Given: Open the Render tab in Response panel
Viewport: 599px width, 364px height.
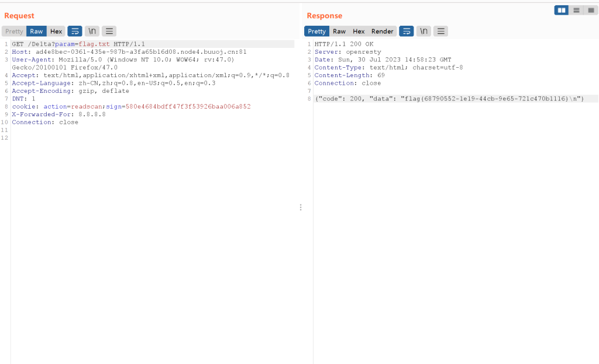Looking at the screenshot, I should point(383,32).
